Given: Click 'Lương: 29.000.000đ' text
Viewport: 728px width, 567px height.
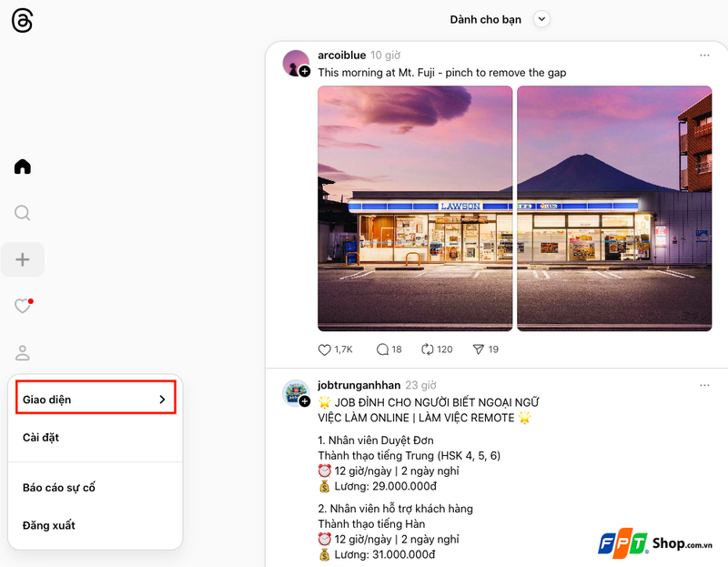Looking at the screenshot, I should [x=385, y=486].
